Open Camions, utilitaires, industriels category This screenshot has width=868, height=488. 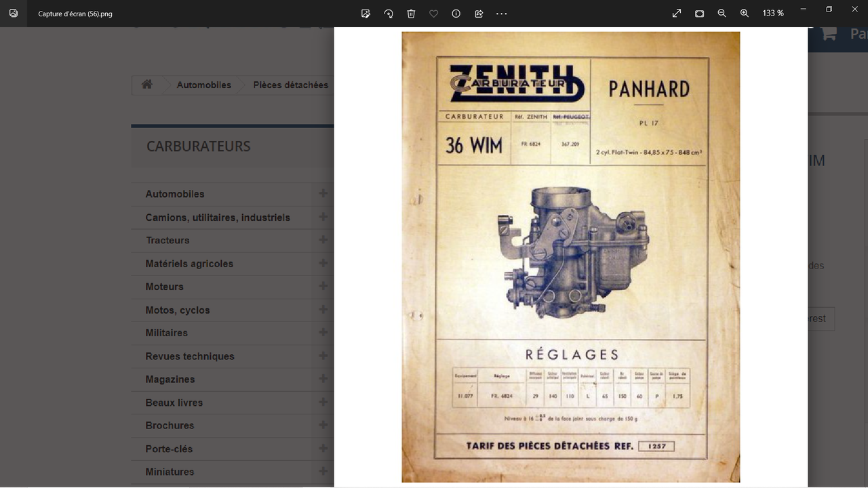pyautogui.click(x=218, y=218)
